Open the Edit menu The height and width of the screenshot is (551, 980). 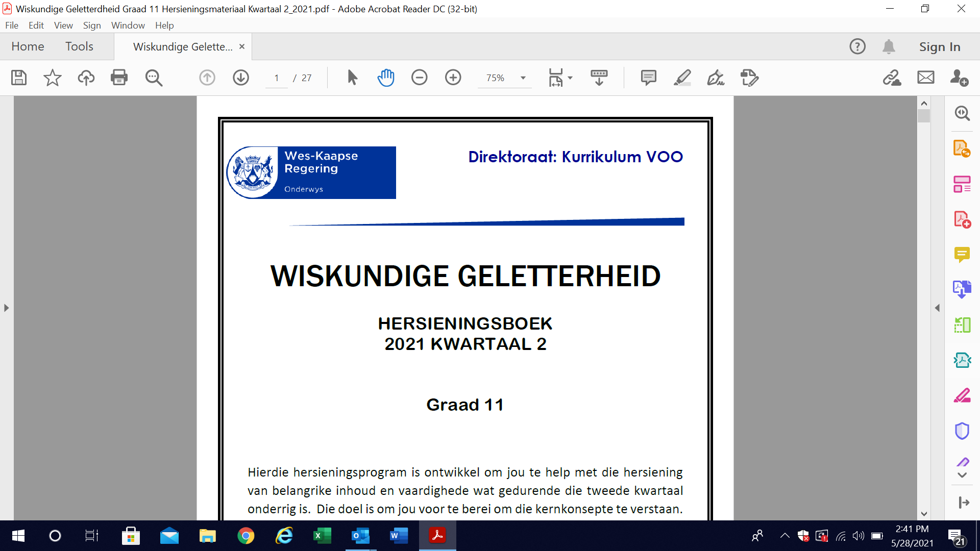(36, 25)
